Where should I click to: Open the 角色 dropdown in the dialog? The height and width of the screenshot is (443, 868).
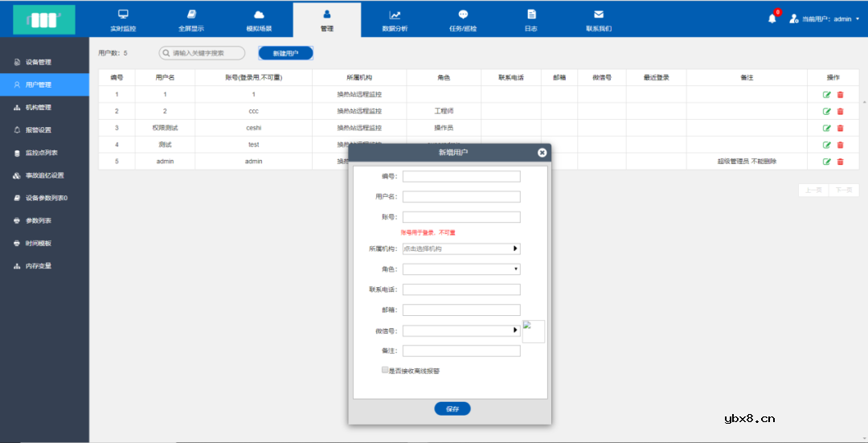click(x=461, y=269)
